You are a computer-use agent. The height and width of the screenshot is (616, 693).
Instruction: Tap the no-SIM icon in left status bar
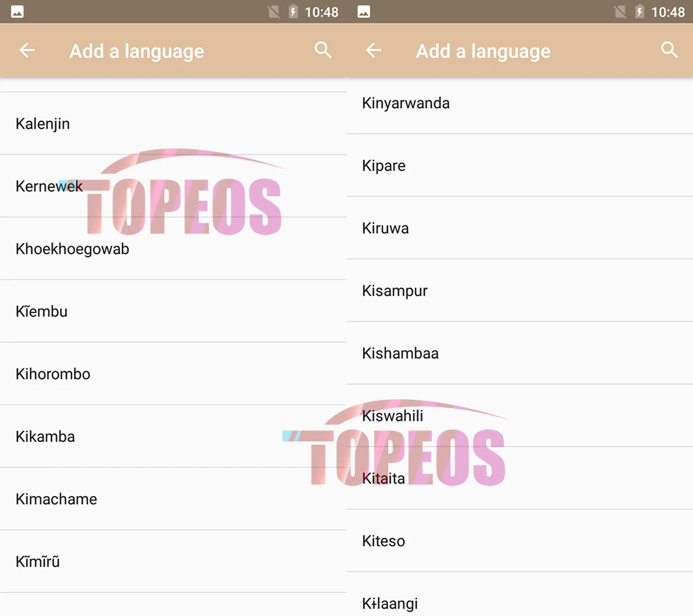[x=274, y=12]
